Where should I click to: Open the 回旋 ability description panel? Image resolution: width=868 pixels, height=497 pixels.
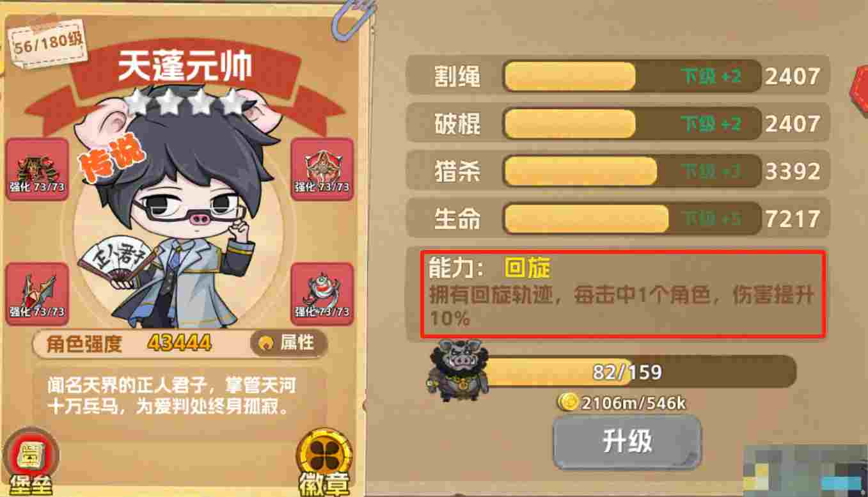point(622,294)
